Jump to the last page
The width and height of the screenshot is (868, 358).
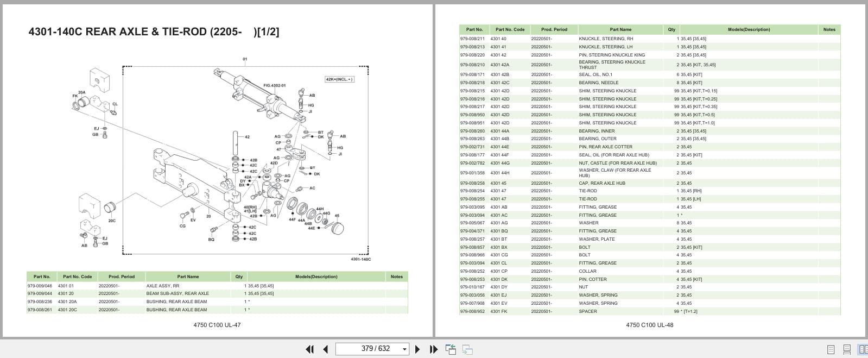coord(433,349)
